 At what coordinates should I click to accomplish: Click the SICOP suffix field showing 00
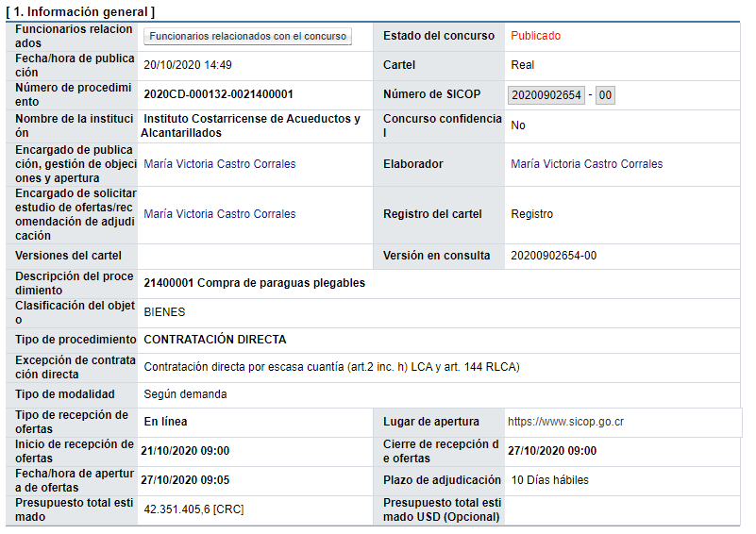(x=605, y=95)
